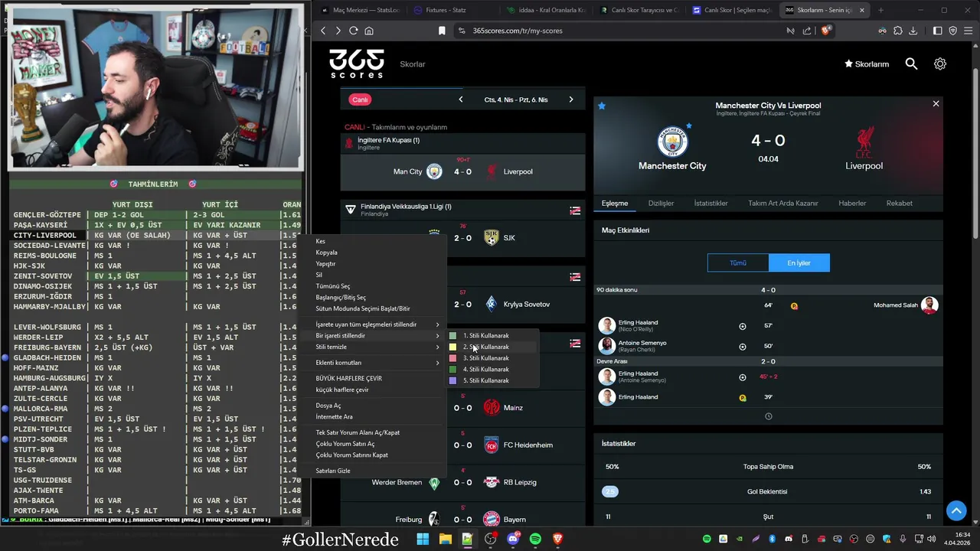Click the browser back arrow
The height and width of the screenshot is (551, 980).
[x=323, y=31]
